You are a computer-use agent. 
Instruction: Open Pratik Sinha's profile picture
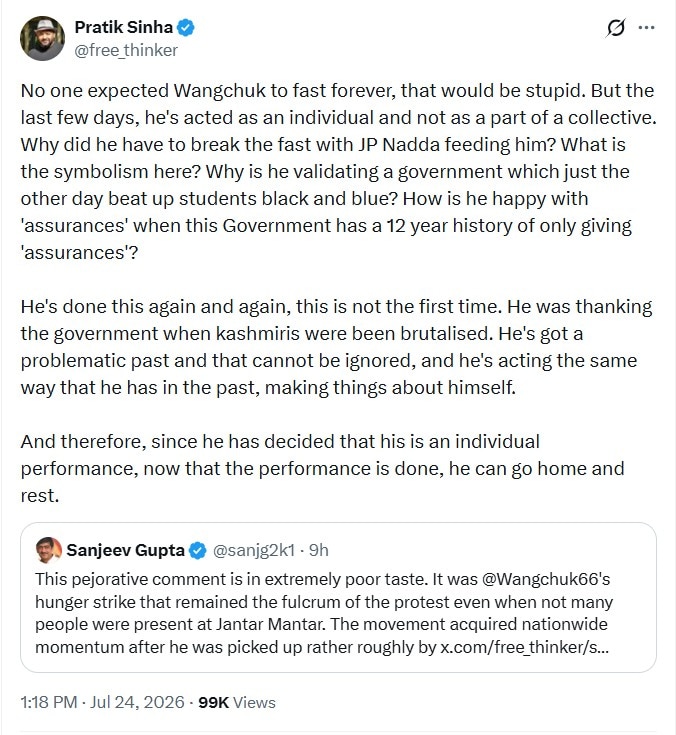[42, 38]
